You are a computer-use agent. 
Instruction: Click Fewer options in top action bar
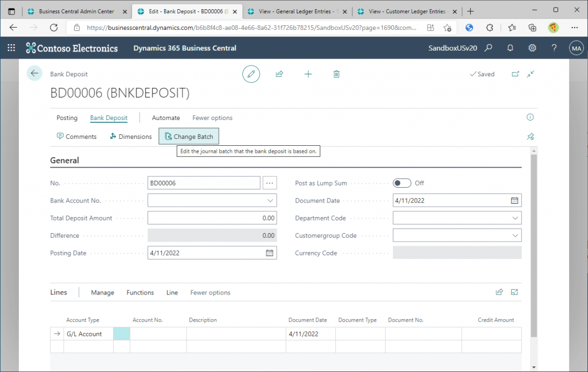pyautogui.click(x=212, y=118)
